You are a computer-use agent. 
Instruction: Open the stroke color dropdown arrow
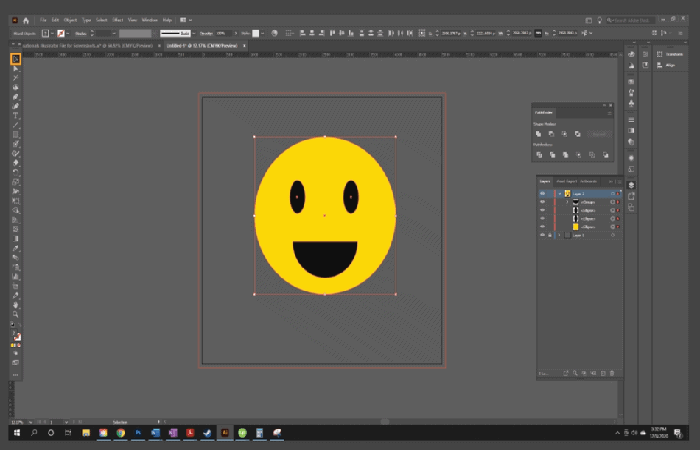(x=68, y=33)
